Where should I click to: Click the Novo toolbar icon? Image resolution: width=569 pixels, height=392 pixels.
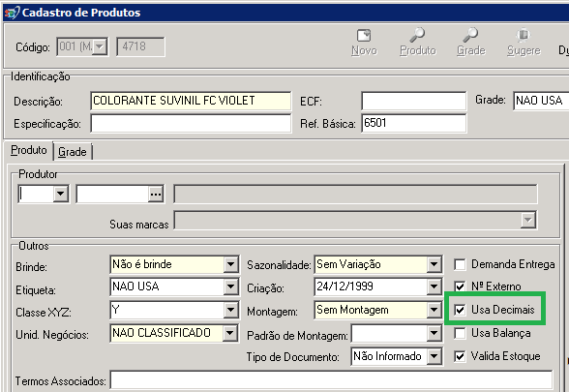click(364, 36)
